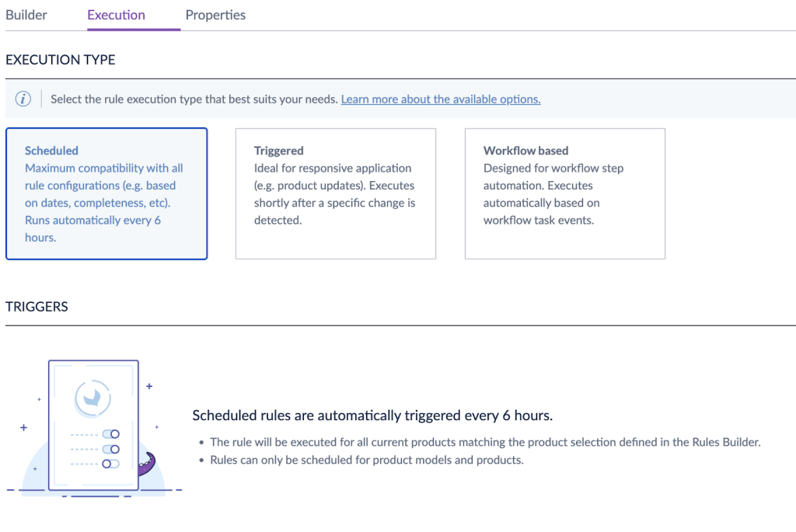Click the middle toggle in the illustration
Screen dimensions: 796x532
coord(110,449)
